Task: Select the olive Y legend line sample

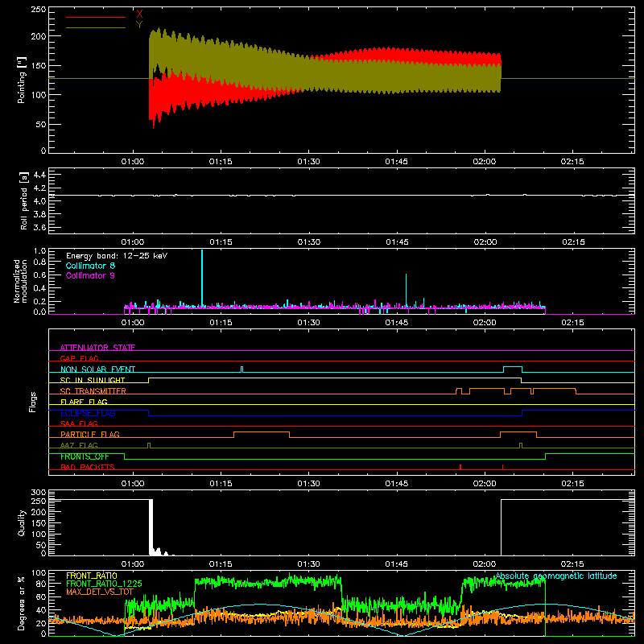Action: coord(96,27)
